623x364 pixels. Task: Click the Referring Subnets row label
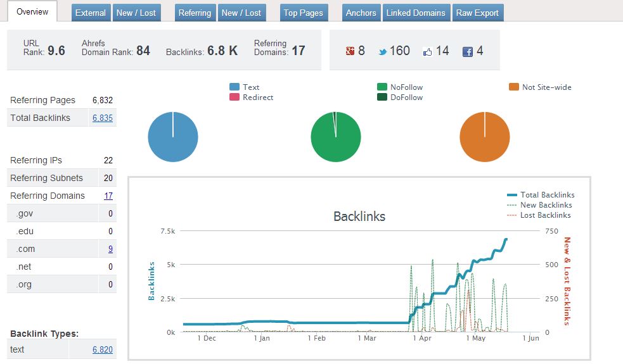click(46, 179)
